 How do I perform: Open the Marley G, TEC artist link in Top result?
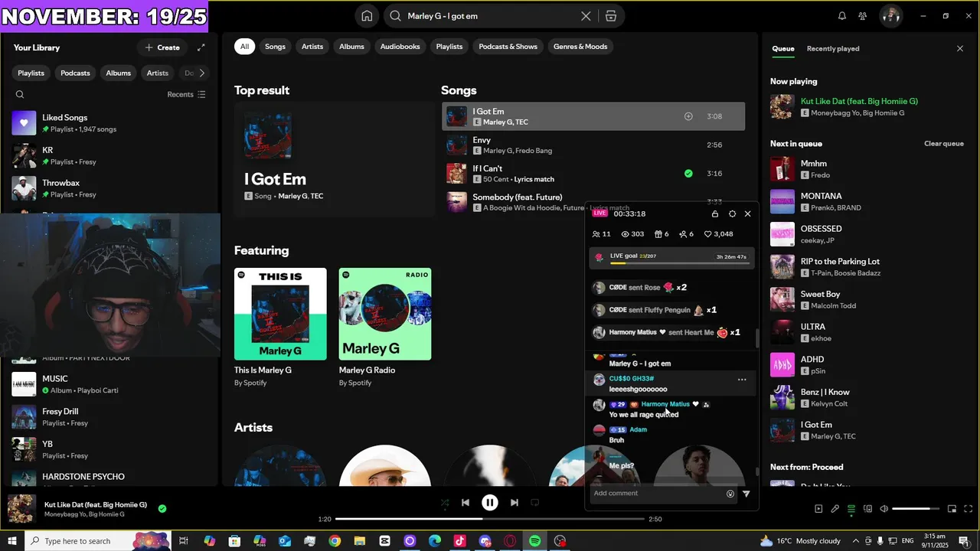point(301,197)
